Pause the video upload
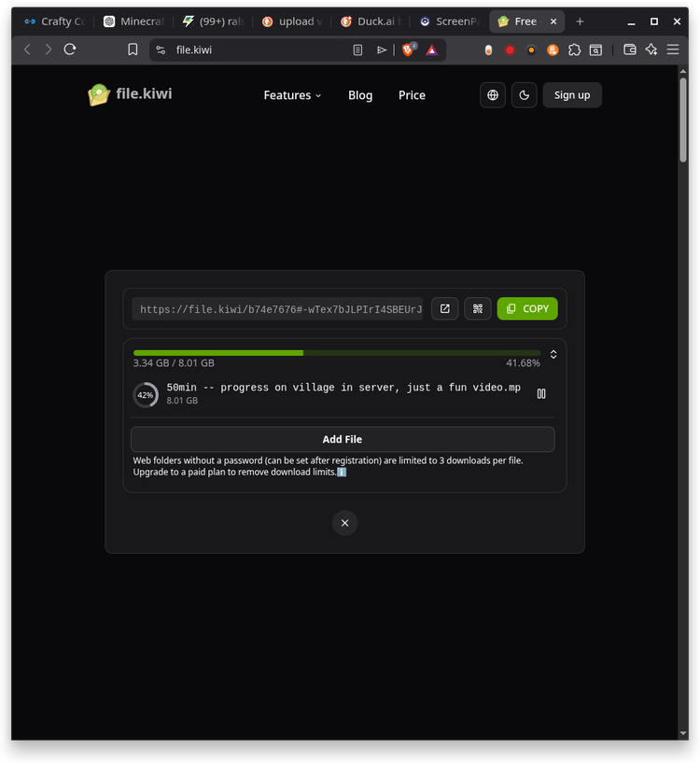The image size is (700, 763). pos(541,394)
